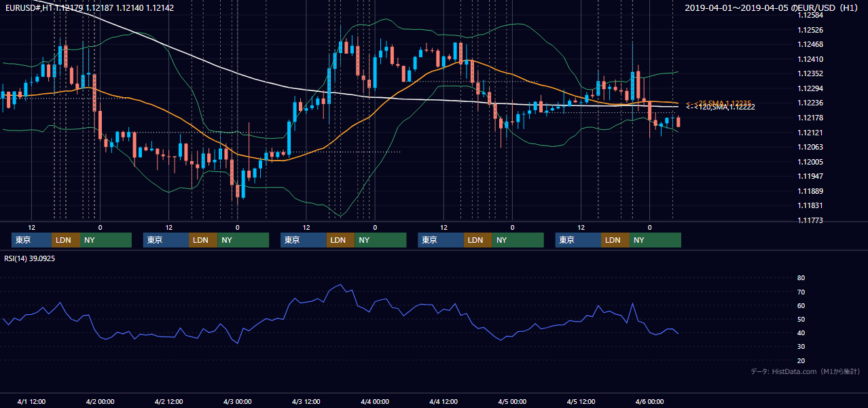This screenshot has height=408, width=868.
Task: Click the April 5 LDN session block
Action: (x=615, y=240)
